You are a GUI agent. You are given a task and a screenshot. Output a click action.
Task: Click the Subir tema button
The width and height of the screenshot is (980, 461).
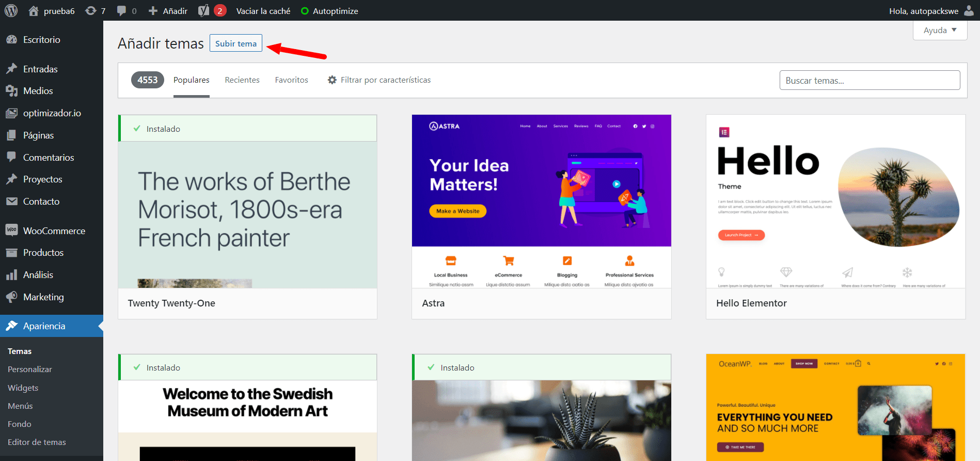click(x=236, y=43)
